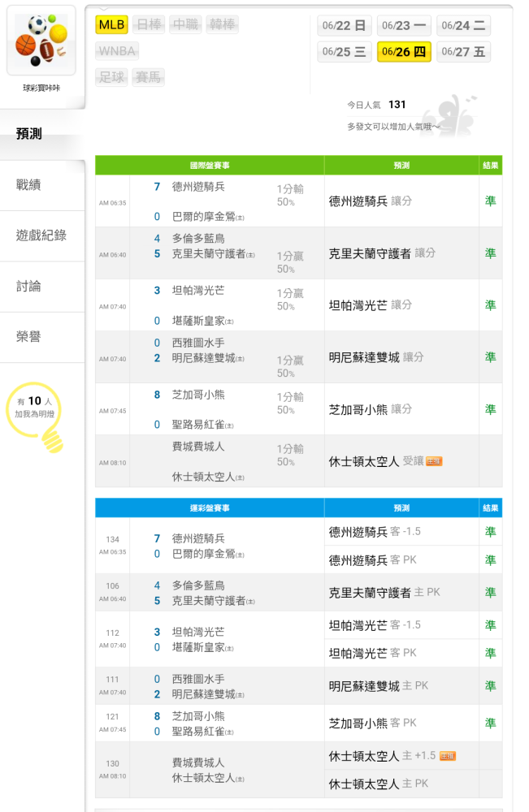Go to 遊戲紀錄 in sidebar
Image resolution: width=529 pixels, height=812 pixels.
click(x=42, y=235)
